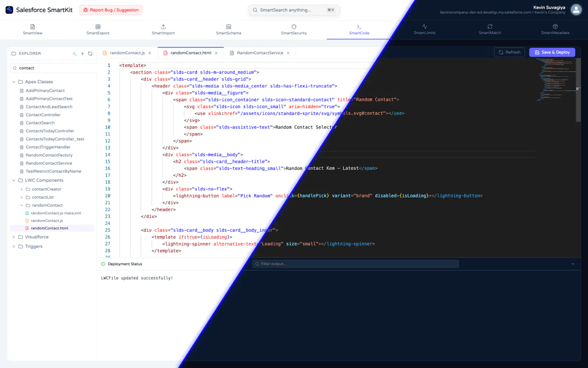Open the SmartSecurity tab
588x368 pixels.
[294, 29]
